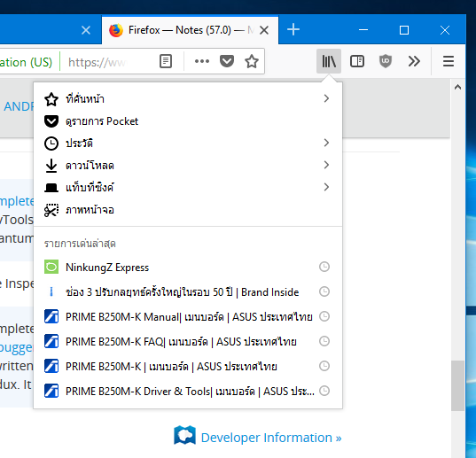Open PRIME B250M-K FAQ highlight
476x458 pixels.
click(188, 342)
